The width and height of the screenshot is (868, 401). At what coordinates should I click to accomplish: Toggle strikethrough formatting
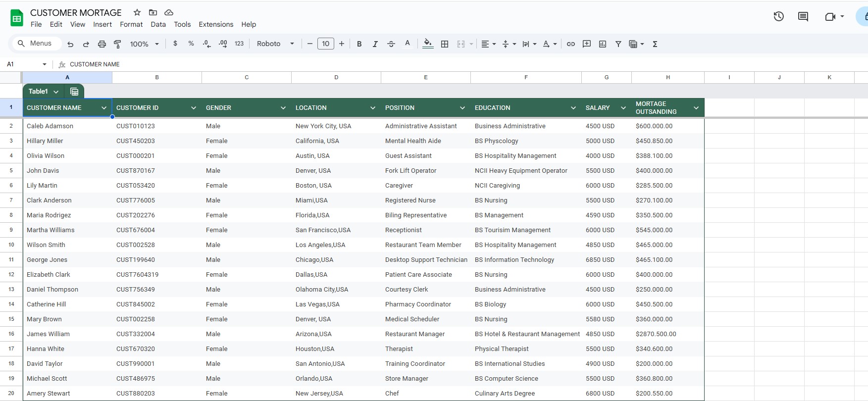coord(391,44)
